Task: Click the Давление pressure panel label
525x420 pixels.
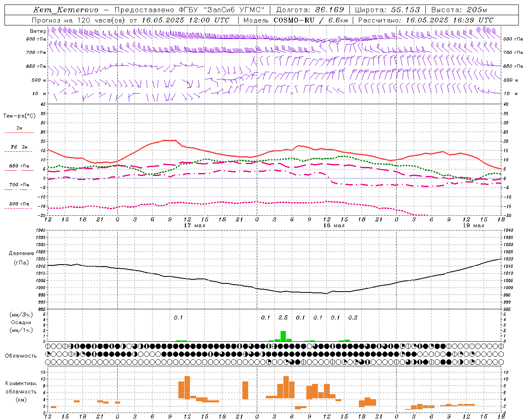Action: click(x=21, y=253)
